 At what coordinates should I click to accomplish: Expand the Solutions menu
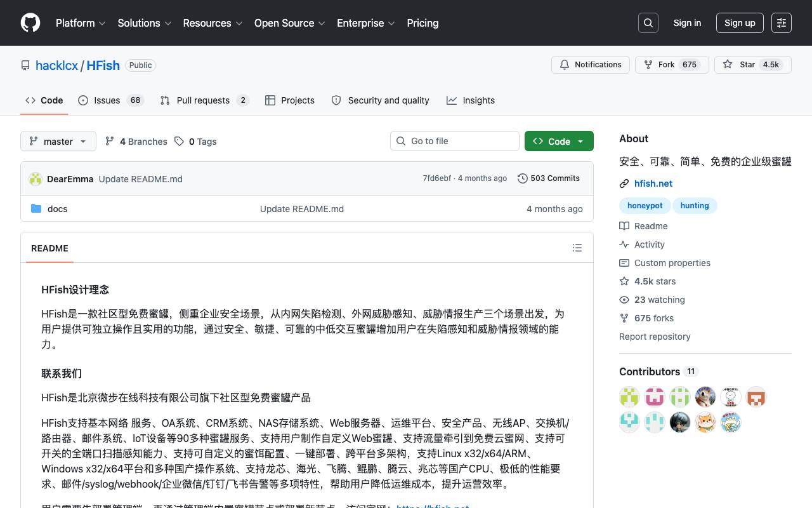[x=145, y=23]
